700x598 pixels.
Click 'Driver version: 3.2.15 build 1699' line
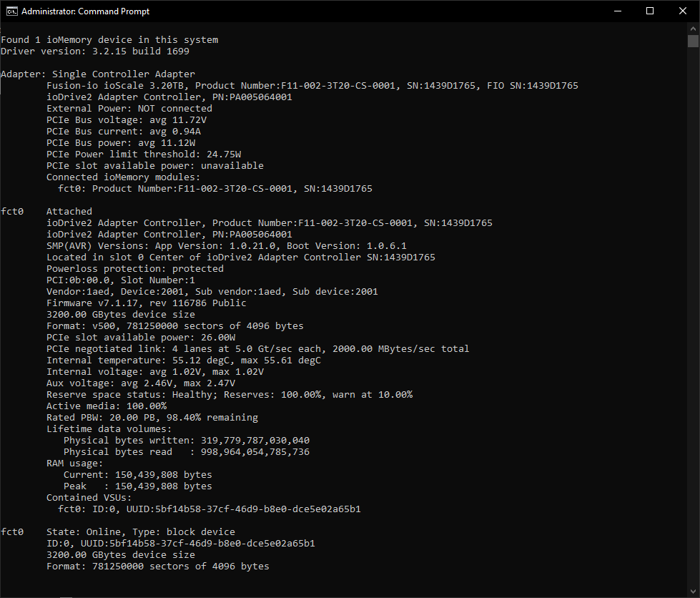pos(95,52)
